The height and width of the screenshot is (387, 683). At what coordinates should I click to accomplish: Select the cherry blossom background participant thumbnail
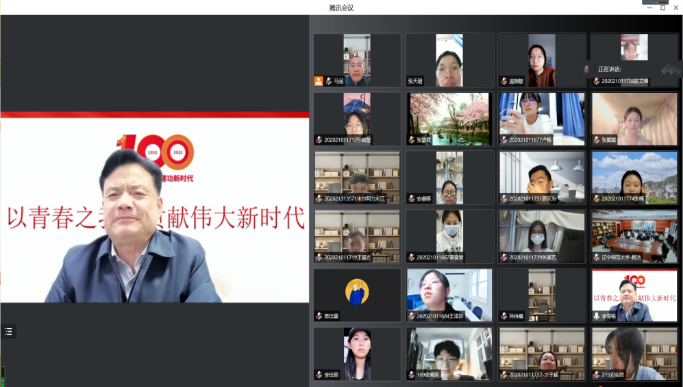coord(449,119)
